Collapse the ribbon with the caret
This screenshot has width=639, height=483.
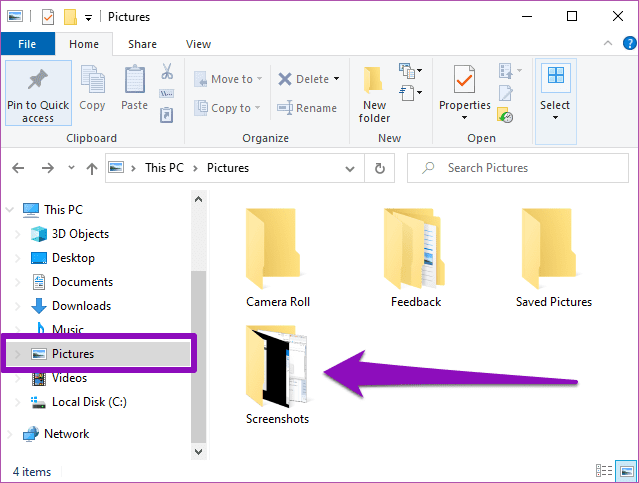608,43
